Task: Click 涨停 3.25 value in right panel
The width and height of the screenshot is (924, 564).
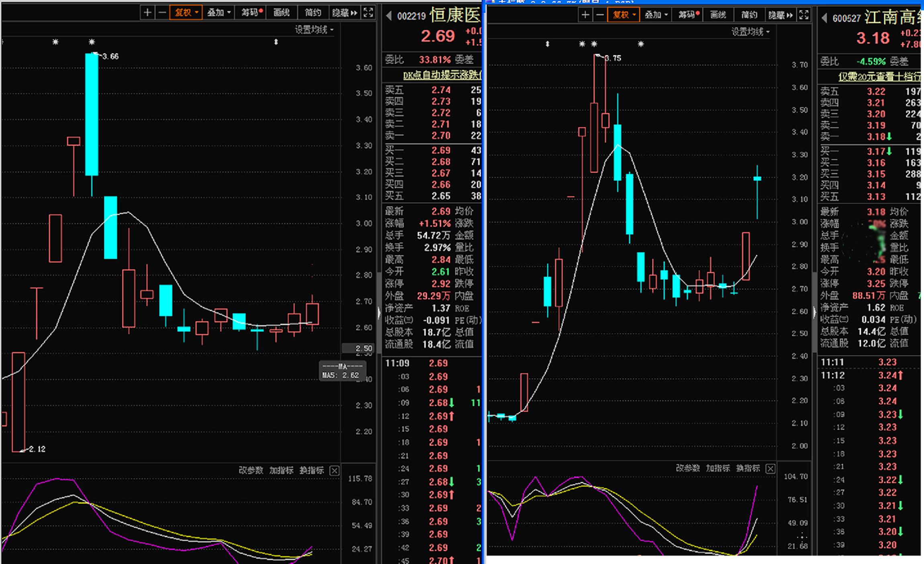Action: point(876,283)
